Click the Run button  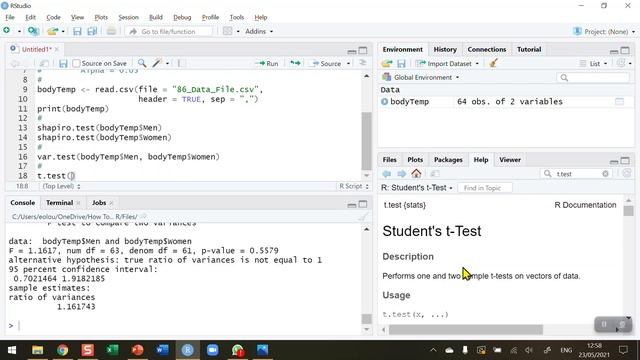click(x=267, y=63)
